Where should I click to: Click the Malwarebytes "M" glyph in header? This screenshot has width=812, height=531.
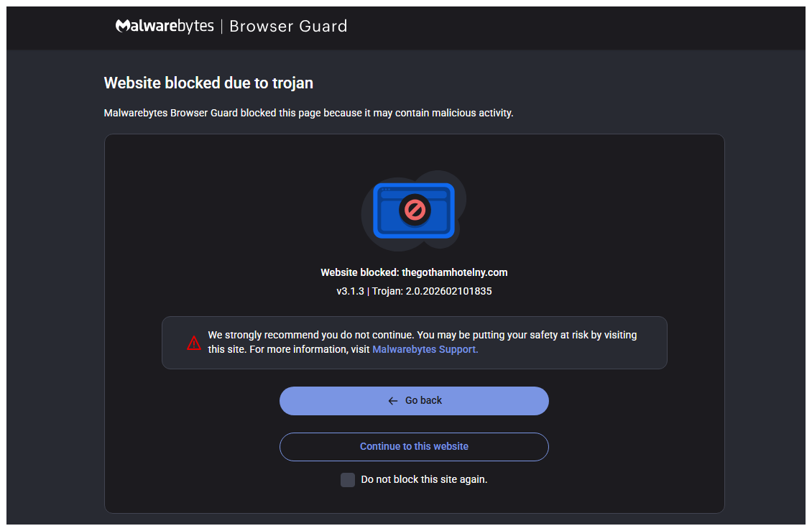point(122,27)
